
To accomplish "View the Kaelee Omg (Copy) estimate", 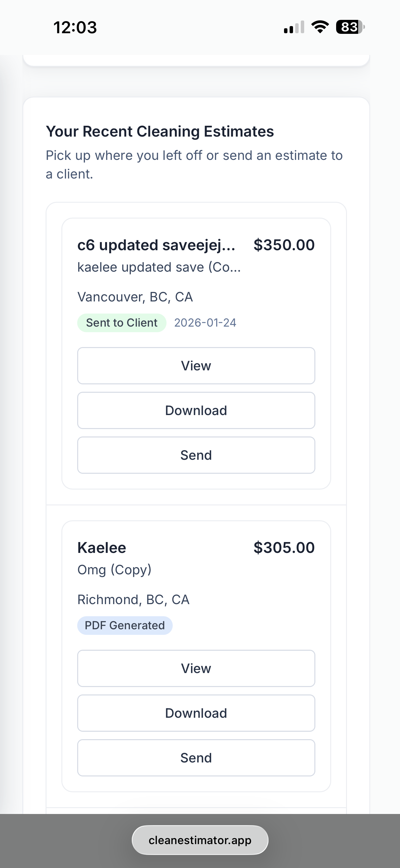I will pyautogui.click(x=196, y=668).
